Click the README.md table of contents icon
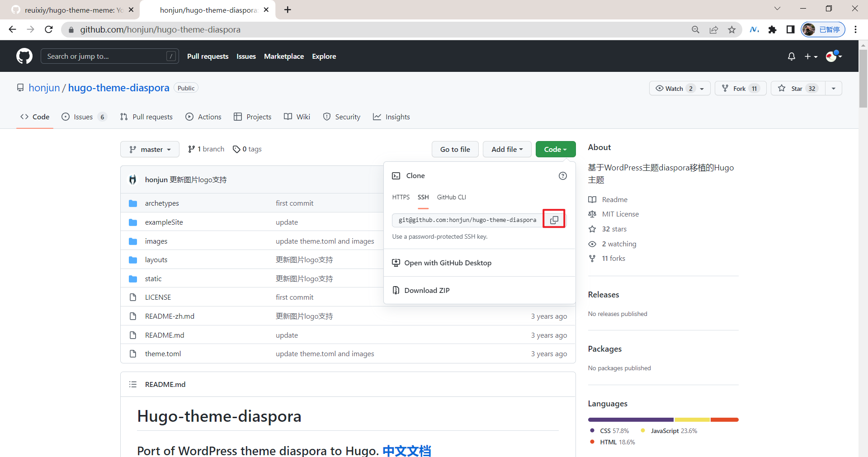 133,384
